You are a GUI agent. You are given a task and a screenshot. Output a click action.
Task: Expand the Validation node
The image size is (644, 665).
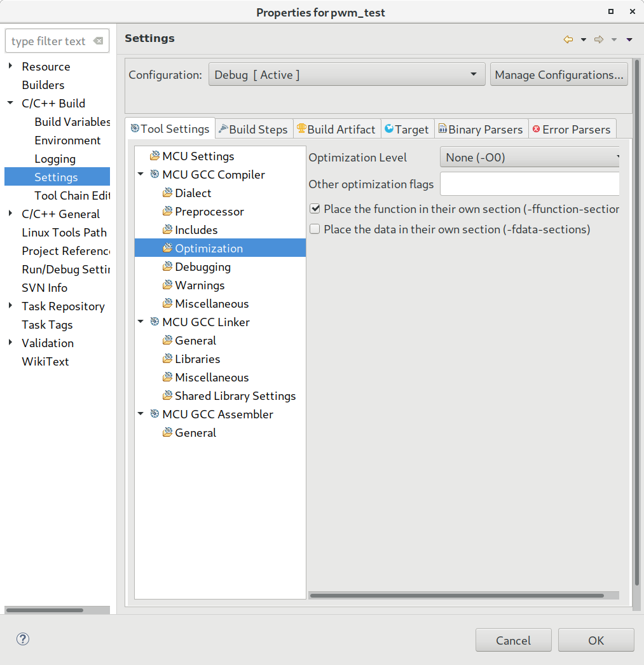tap(11, 342)
